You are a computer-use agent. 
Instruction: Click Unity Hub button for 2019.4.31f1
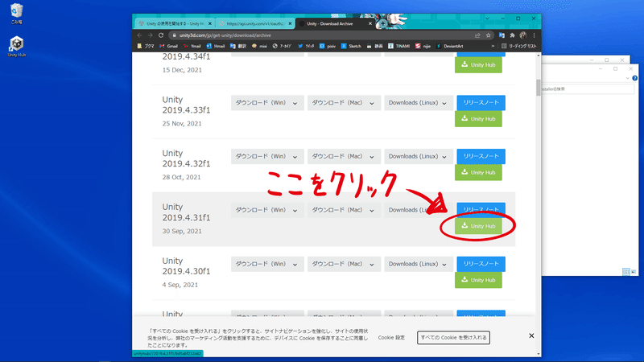478,227
